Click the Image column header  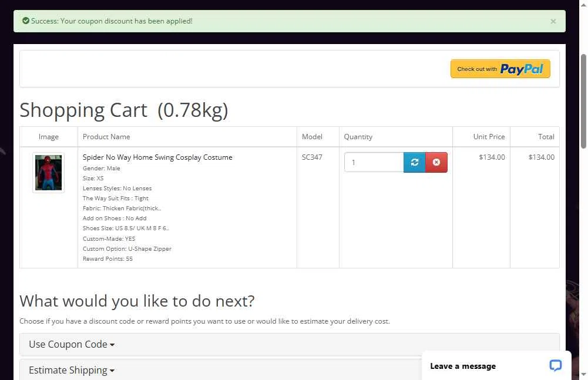(x=49, y=137)
